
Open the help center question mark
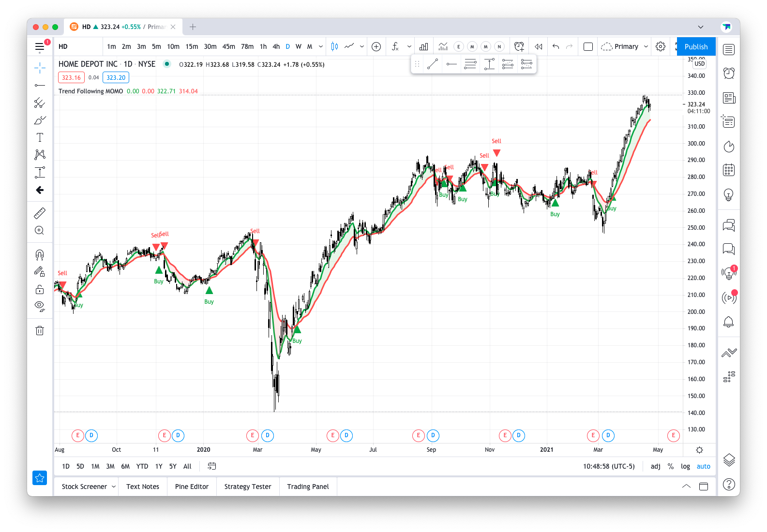(729, 484)
